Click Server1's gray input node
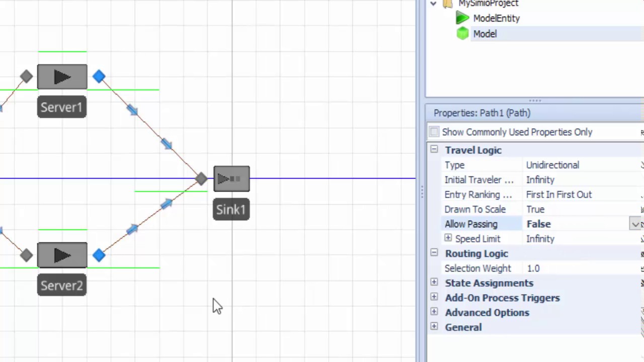 click(x=27, y=77)
